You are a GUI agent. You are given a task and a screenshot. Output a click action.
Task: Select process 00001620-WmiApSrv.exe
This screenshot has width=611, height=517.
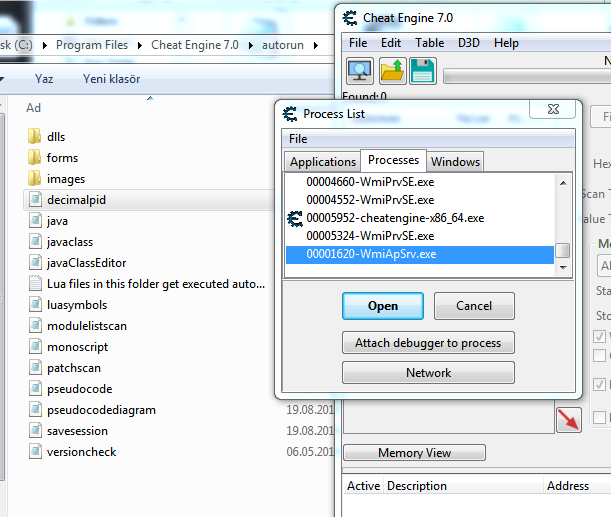coord(420,254)
